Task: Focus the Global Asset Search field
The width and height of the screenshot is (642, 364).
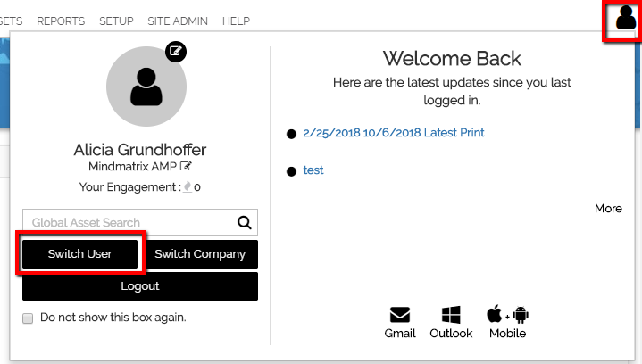Action: (x=140, y=222)
